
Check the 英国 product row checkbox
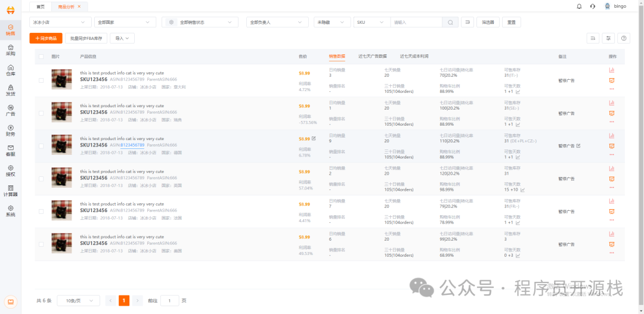41,179
